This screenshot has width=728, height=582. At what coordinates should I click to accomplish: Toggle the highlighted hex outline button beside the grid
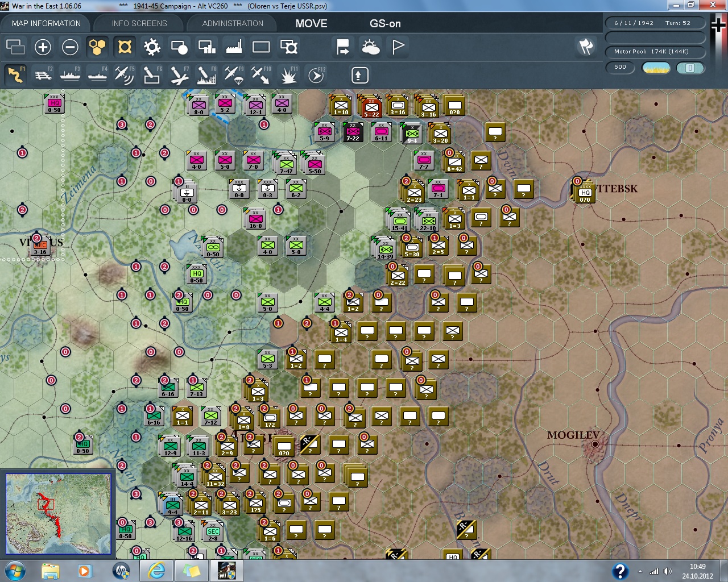pos(125,47)
